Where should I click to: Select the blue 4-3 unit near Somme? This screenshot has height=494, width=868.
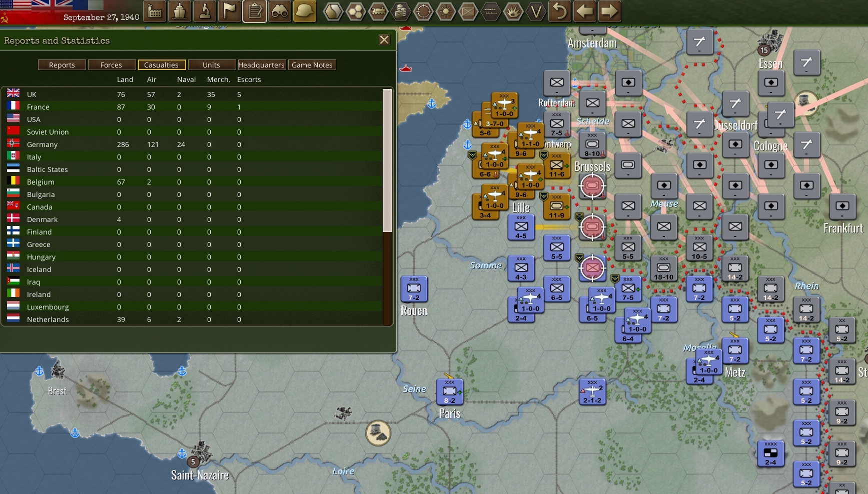[x=521, y=269]
